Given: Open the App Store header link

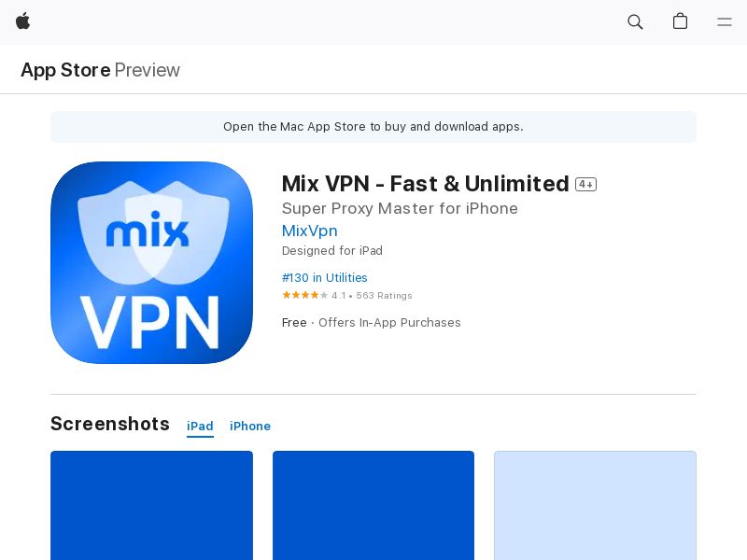Looking at the screenshot, I should coord(65,70).
